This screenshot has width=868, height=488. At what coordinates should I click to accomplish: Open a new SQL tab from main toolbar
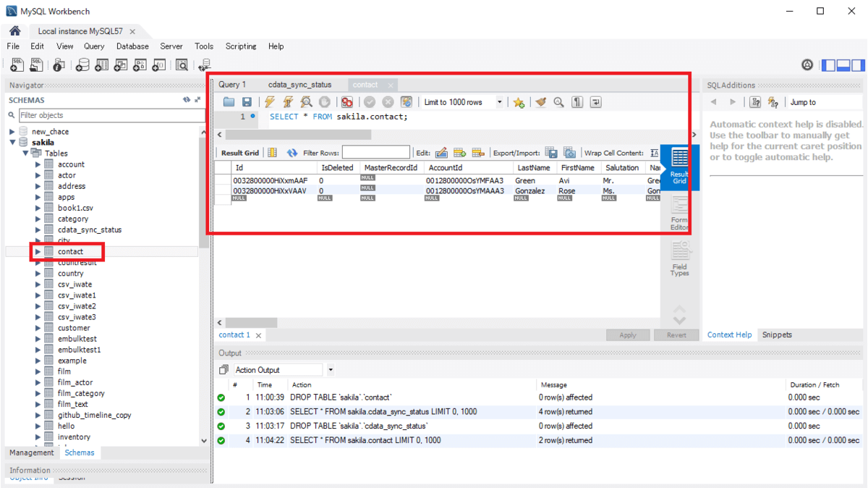click(17, 66)
